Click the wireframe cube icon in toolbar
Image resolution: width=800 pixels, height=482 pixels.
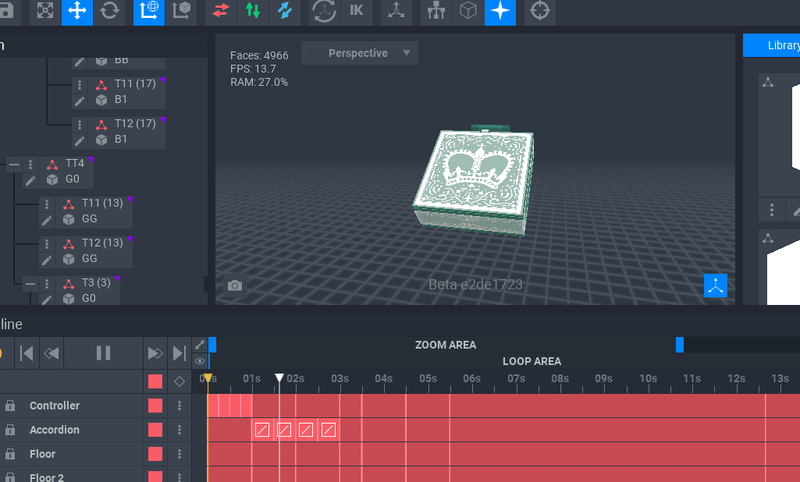[468, 11]
